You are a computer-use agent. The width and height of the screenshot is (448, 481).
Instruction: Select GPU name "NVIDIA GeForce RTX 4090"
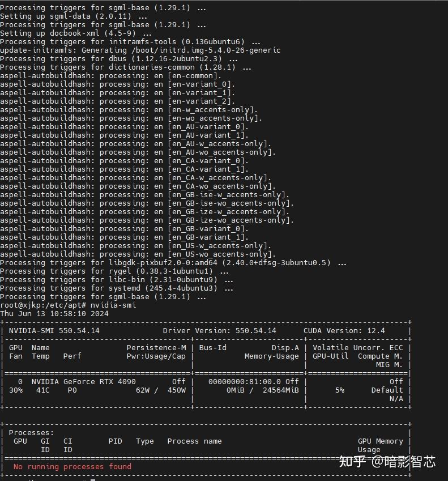84,382
